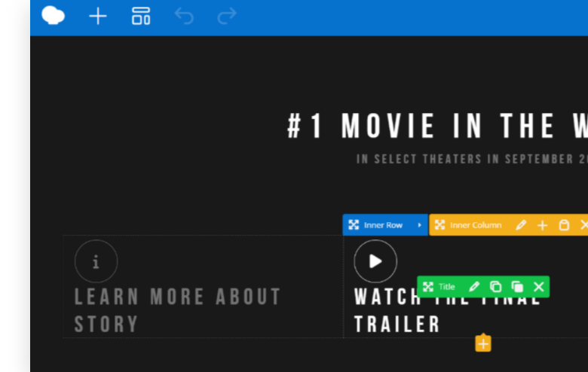This screenshot has width=588, height=372.
Task: Click the Inner Column paste icon
Action: click(564, 224)
